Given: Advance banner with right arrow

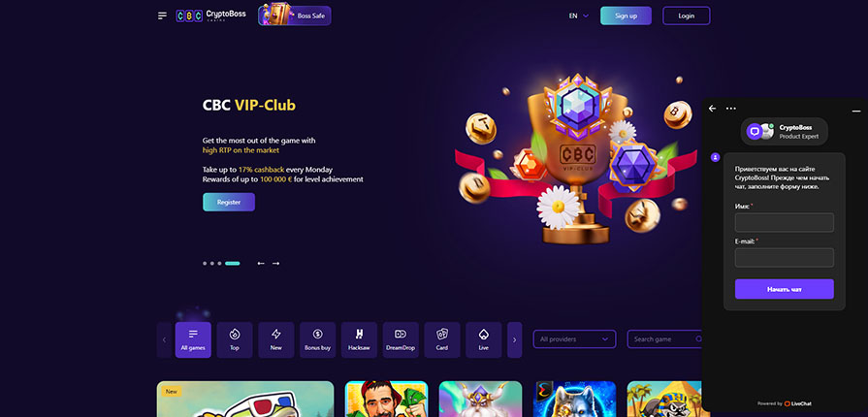Looking at the screenshot, I should click(x=275, y=264).
